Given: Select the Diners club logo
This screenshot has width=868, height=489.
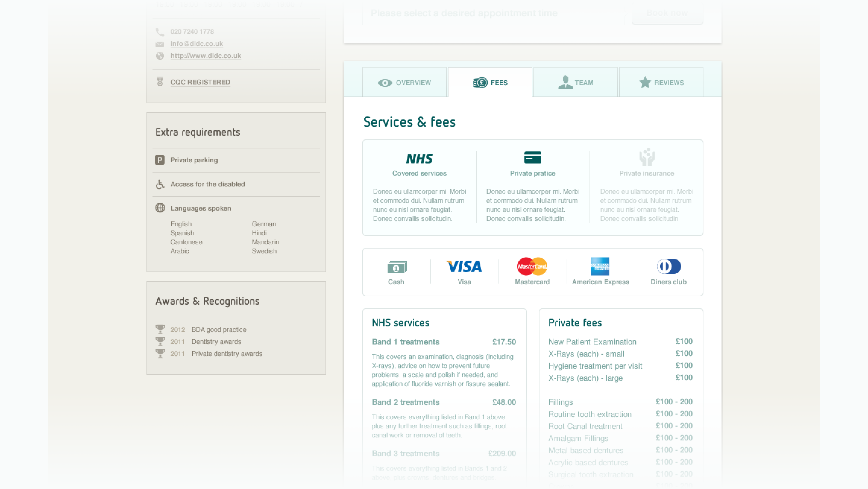Looking at the screenshot, I should click(668, 266).
